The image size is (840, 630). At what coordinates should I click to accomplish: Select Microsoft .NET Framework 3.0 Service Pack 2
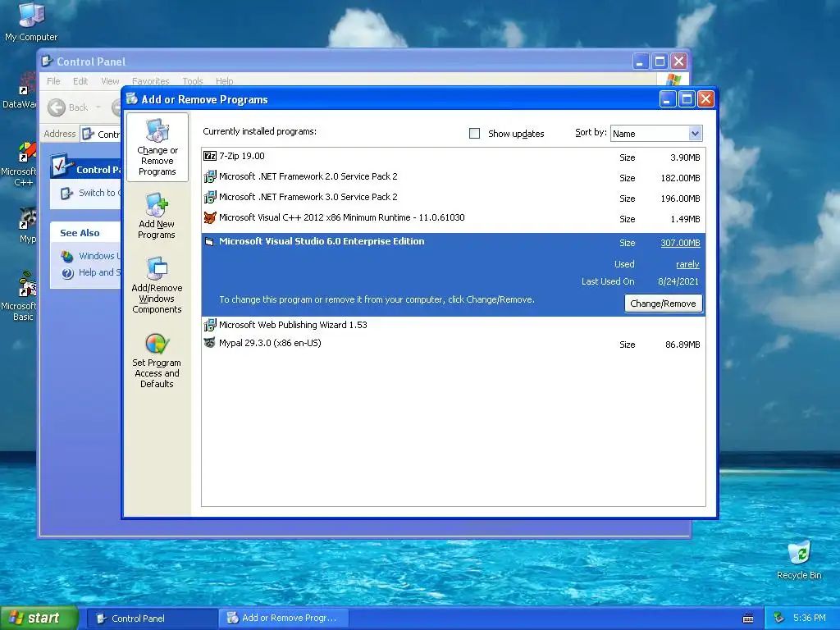tap(453, 198)
